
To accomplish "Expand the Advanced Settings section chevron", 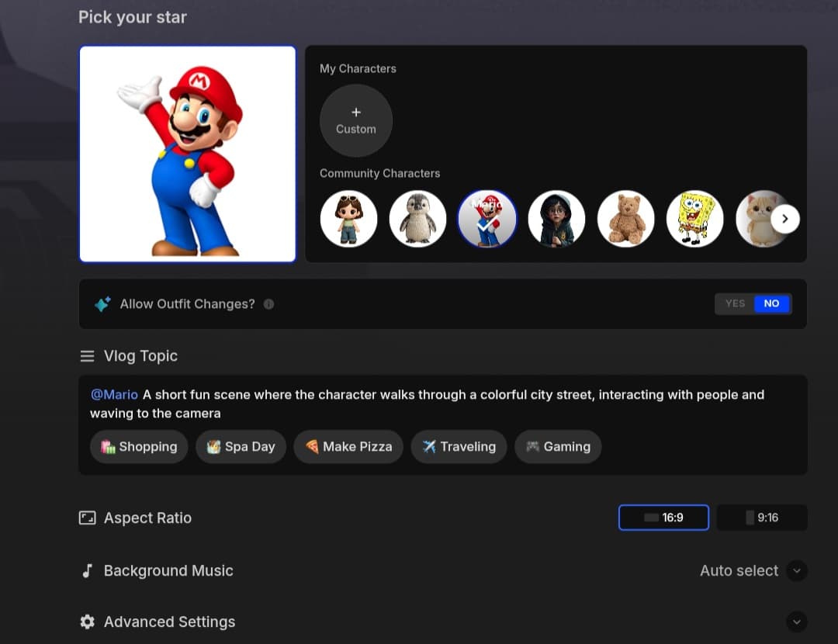I will click(797, 621).
